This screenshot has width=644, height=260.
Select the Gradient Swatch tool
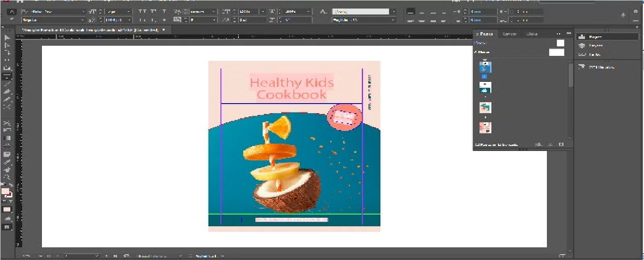tap(7, 138)
